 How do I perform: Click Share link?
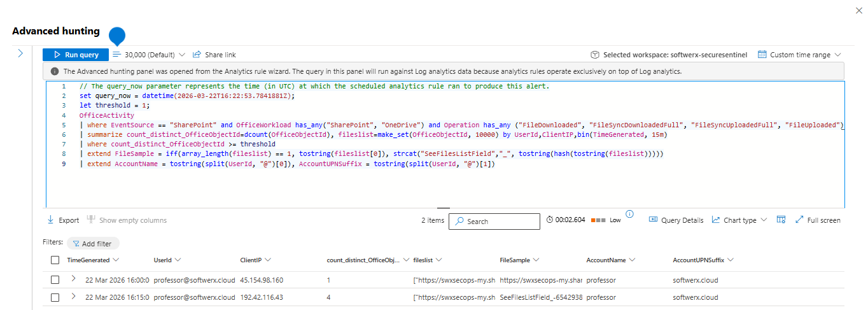pyautogui.click(x=214, y=55)
